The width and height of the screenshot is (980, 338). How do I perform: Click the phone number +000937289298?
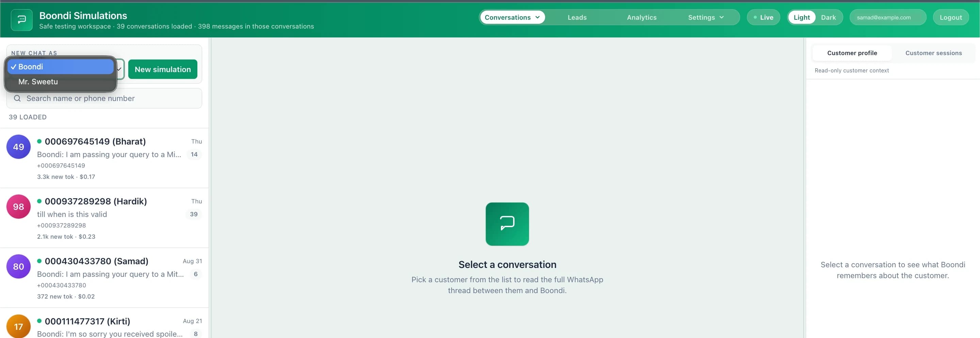61,225
